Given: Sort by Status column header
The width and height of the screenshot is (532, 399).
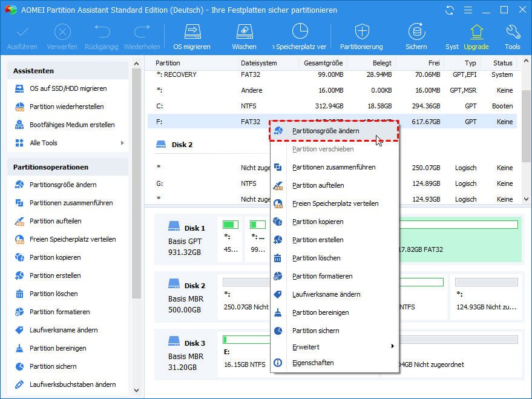Looking at the screenshot, I should [x=502, y=63].
